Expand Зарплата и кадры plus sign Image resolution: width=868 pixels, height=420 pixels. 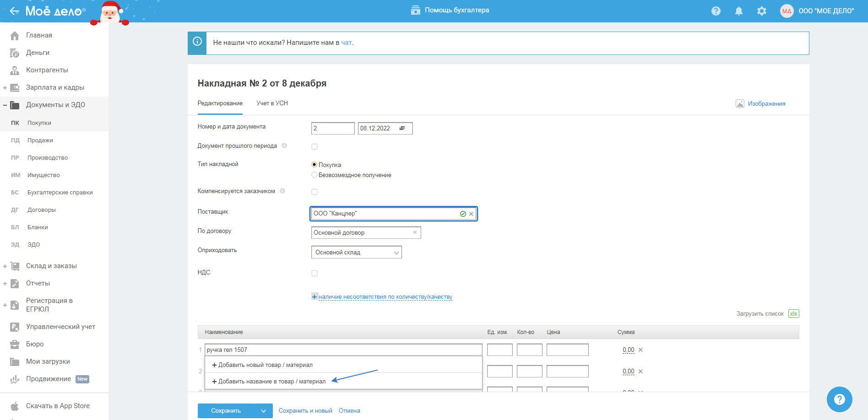tap(5, 88)
